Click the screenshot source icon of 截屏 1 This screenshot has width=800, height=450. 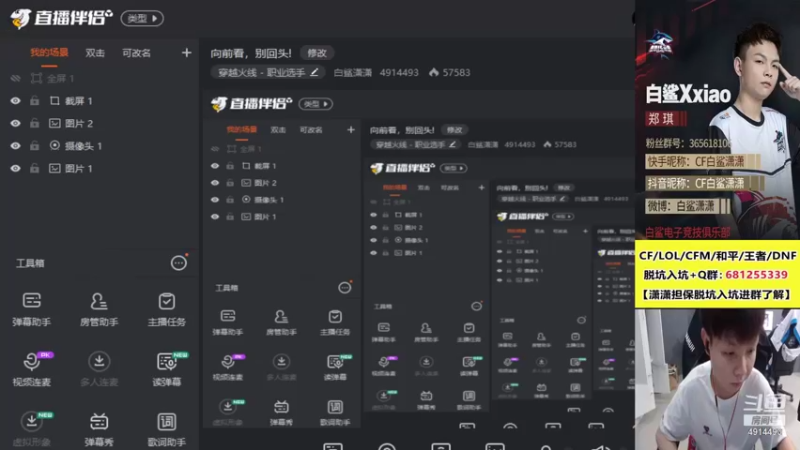point(55,101)
